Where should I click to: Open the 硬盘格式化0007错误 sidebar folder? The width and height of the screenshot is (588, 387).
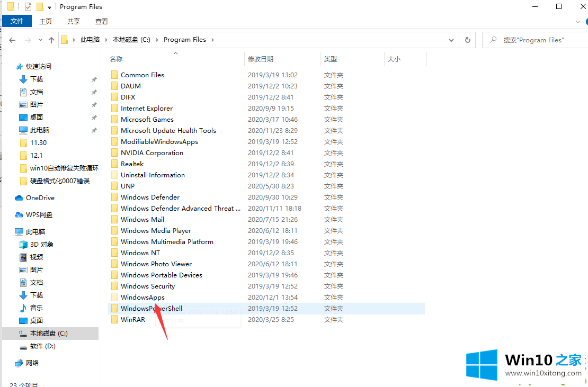(60, 181)
